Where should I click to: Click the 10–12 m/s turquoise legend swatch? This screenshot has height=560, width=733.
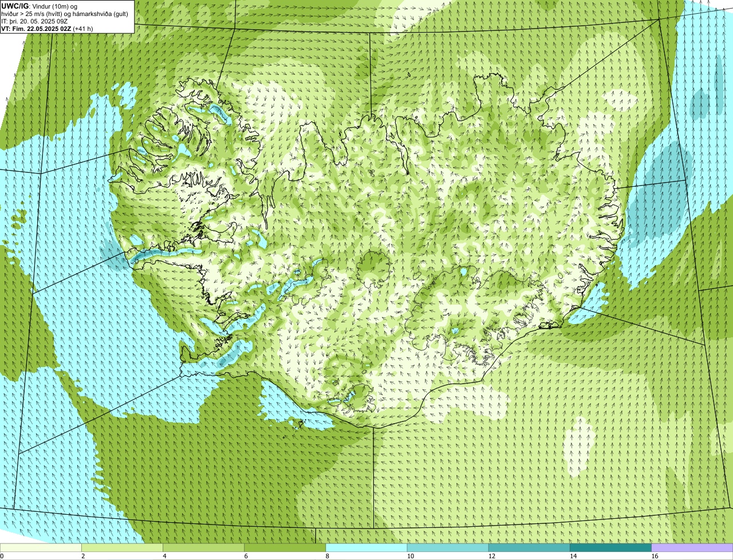(x=447, y=547)
